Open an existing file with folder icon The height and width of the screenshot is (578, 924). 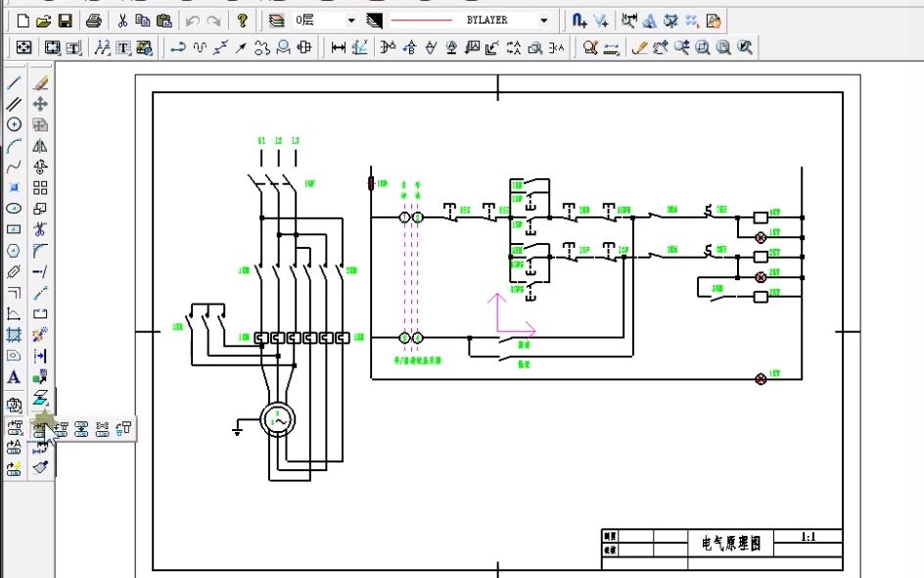click(x=44, y=22)
